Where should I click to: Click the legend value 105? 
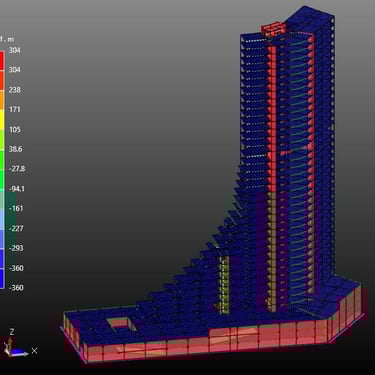(15, 129)
